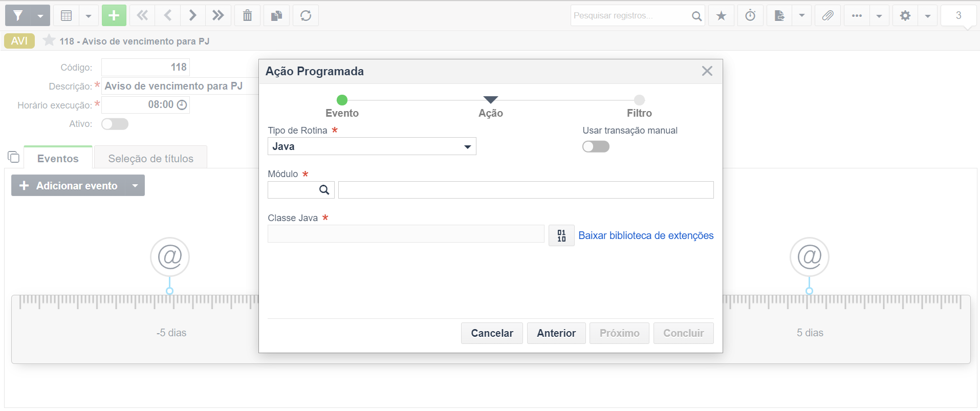The height and width of the screenshot is (411, 980).
Task: Click the search magnifier icon
Action: tap(696, 16)
